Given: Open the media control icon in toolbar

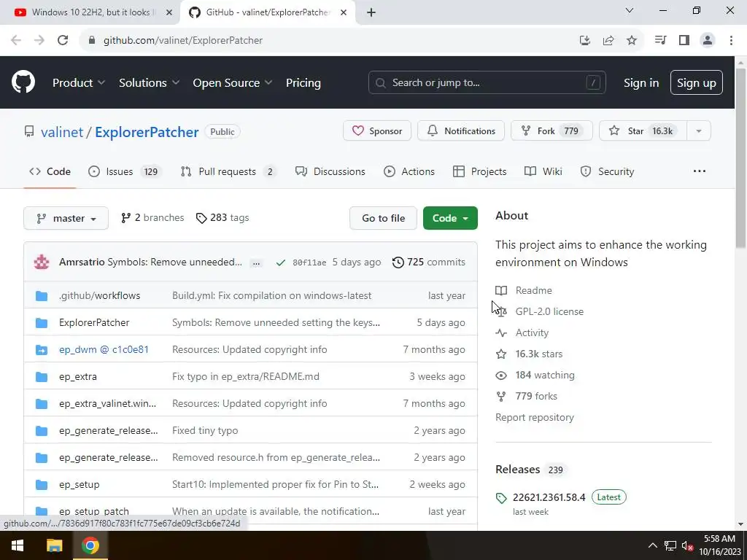Looking at the screenshot, I should coord(660,41).
